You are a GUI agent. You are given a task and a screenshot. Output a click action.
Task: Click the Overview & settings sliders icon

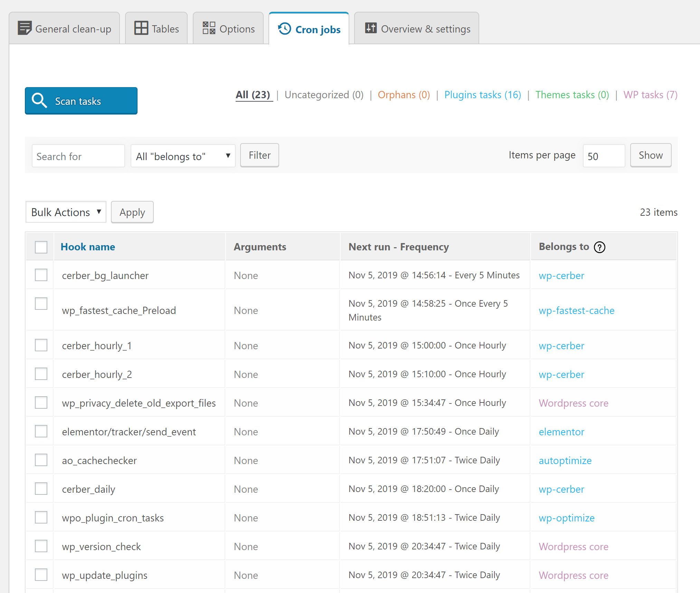pos(371,28)
